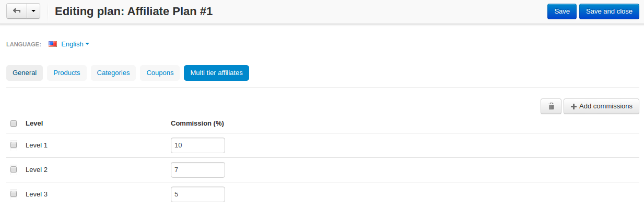Focus Level 2 commission field
This screenshot has width=644, height=210.
[198, 170]
